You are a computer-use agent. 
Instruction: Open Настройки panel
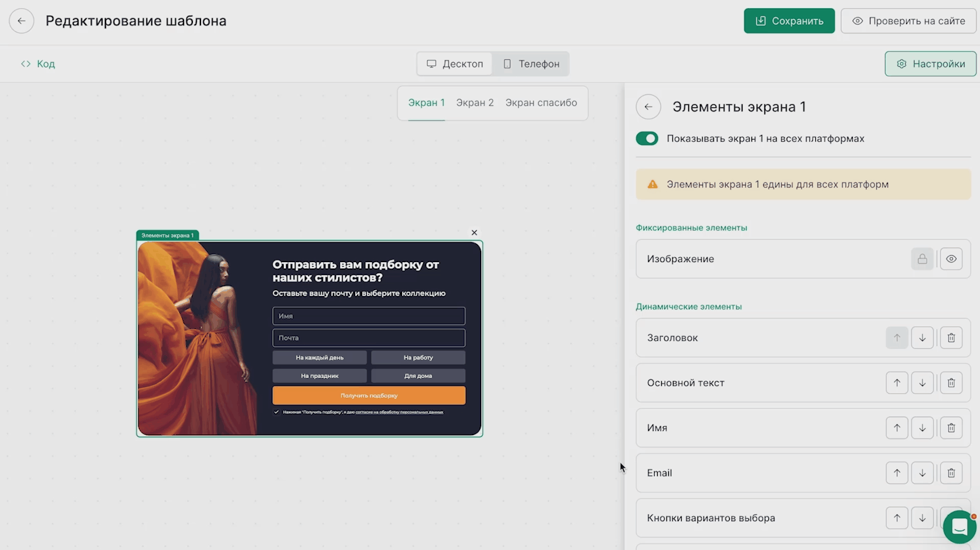click(x=930, y=64)
